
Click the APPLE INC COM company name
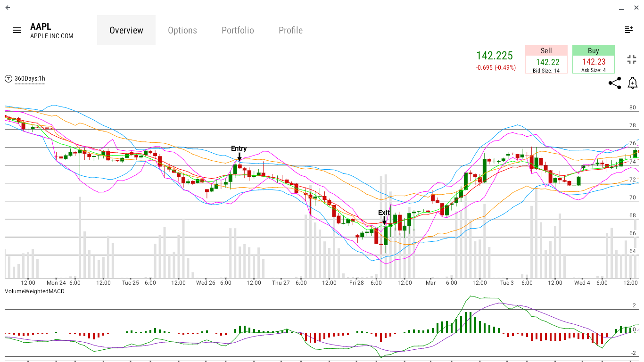52,36
